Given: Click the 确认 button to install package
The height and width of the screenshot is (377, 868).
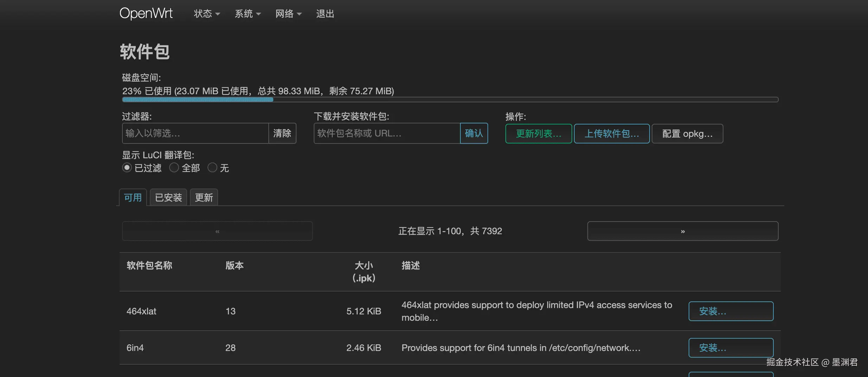Looking at the screenshot, I should coord(474,133).
